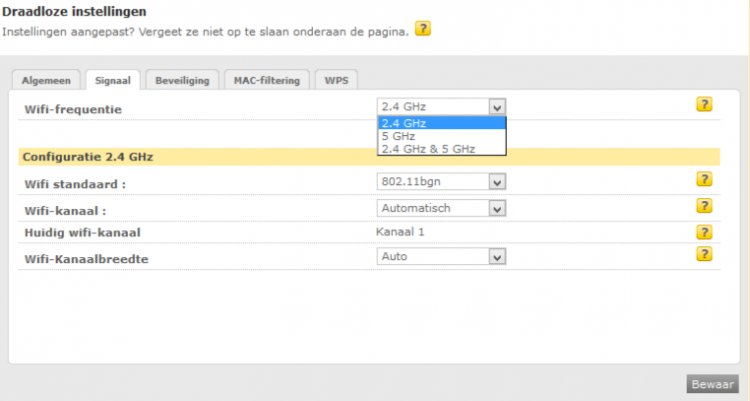Click help icon for Huidig wifi-kanaal
The image size is (750, 401).
704,232
